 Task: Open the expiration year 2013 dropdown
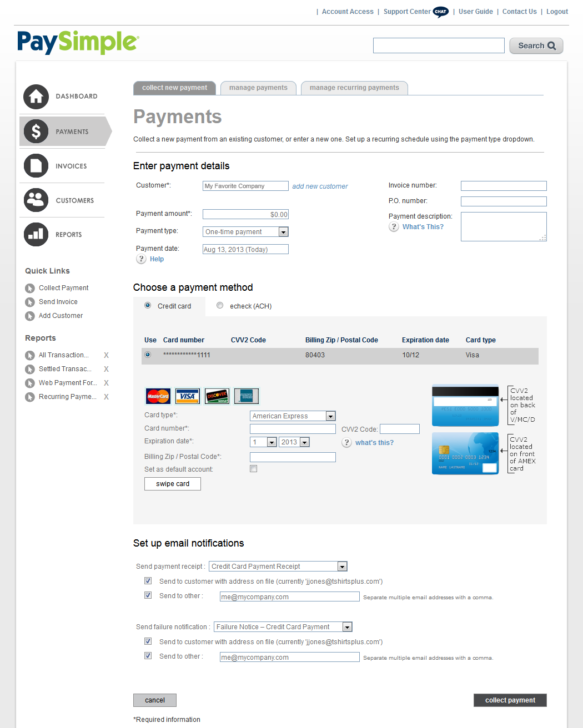[x=304, y=442]
